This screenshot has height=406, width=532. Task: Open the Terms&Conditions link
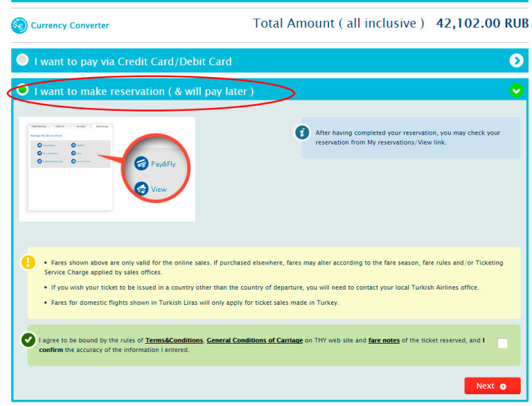pos(174,341)
